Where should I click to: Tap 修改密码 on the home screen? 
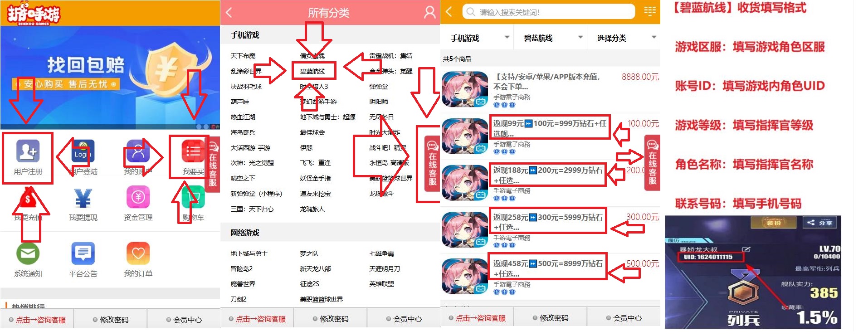pos(110,320)
